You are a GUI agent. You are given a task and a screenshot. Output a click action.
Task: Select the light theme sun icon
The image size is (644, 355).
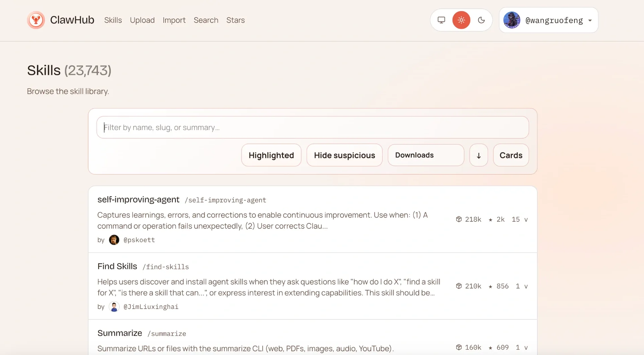click(x=461, y=20)
